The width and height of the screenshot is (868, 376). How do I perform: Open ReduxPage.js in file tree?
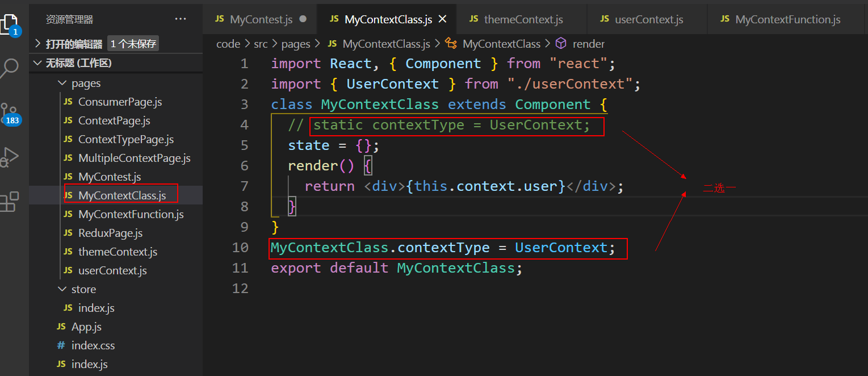point(110,233)
